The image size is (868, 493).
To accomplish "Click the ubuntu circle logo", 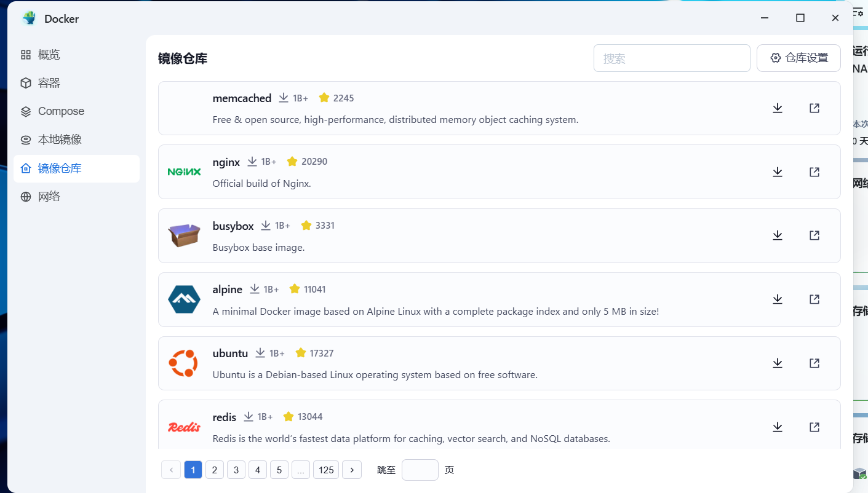I will click(x=183, y=363).
